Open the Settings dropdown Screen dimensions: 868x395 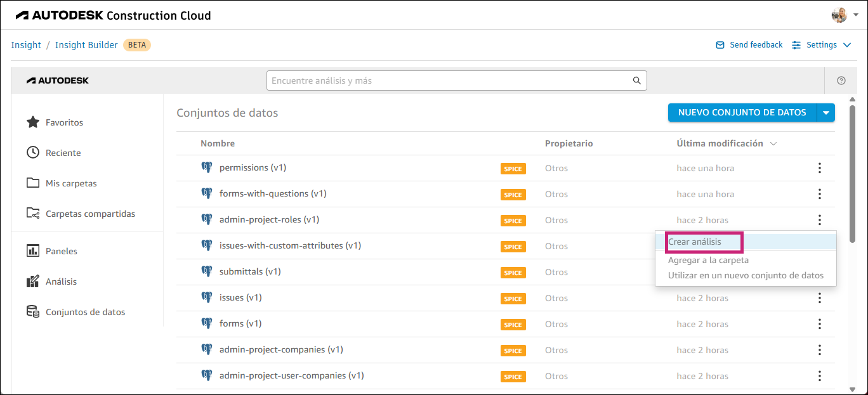(817, 44)
